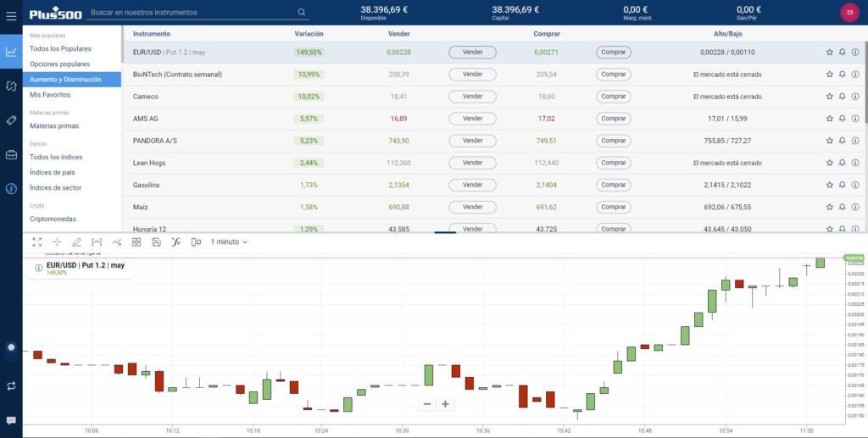Click Comprar button for Gasolina
868x438 pixels.
click(x=614, y=185)
